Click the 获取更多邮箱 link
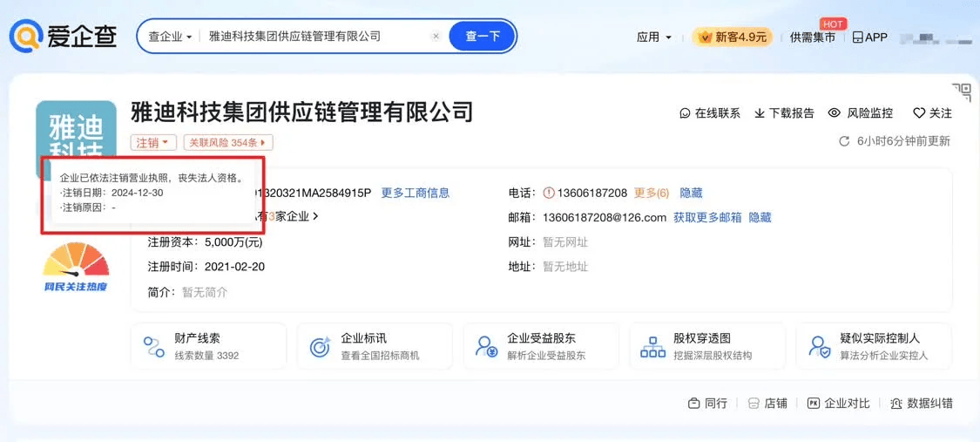980x442 pixels. pyautogui.click(x=707, y=218)
